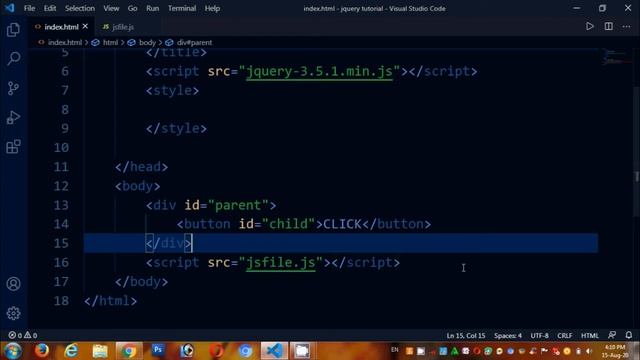
Task: Close the index.html tab
Action: click(85, 27)
